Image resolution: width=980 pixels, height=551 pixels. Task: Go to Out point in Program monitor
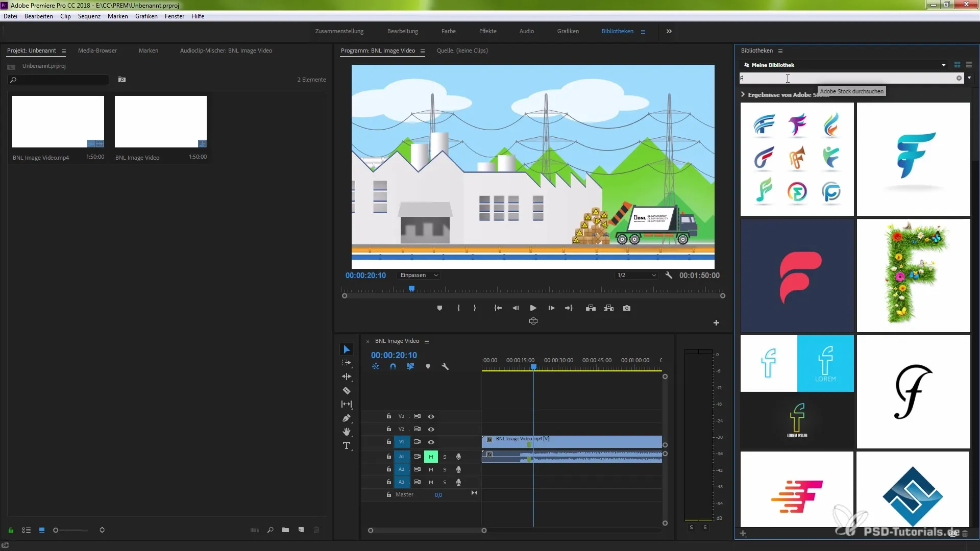(569, 308)
